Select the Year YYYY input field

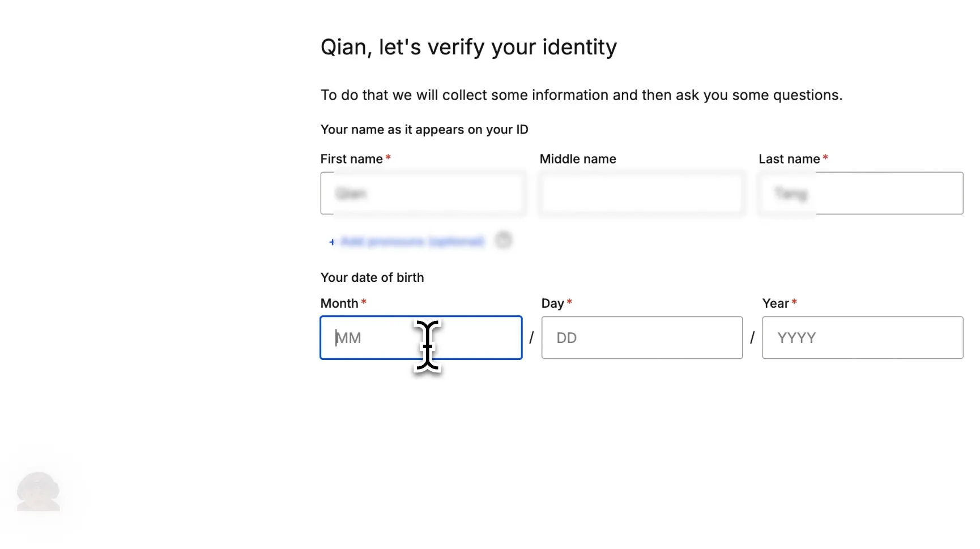coord(863,338)
